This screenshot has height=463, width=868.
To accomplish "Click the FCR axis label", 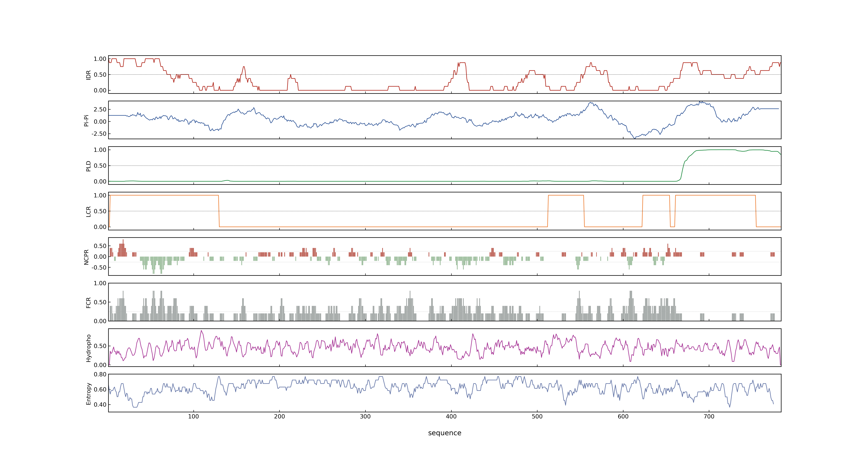I will [x=88, y=302].
